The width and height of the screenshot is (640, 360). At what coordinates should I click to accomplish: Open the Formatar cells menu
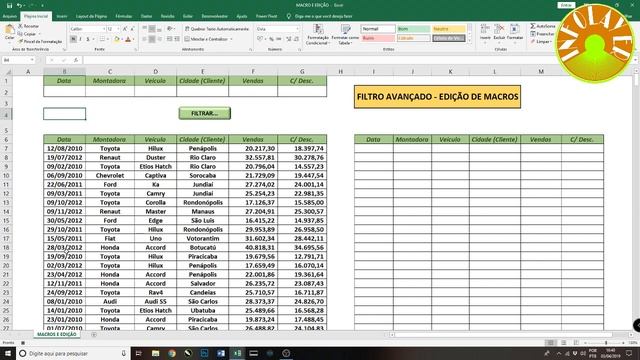515,32
